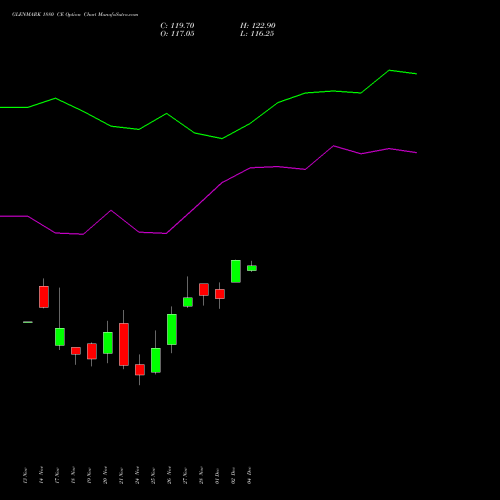Select the low value L: 116.25
This screenshot has height=500, width=500.
click(257, 34)
